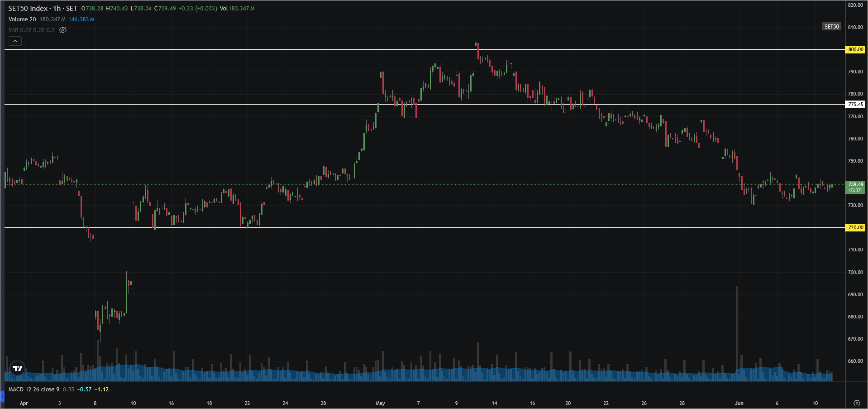Click the 810.00 price axis value
The width and height of the screenshot is (868, 409).
click(x=855, y=27)
